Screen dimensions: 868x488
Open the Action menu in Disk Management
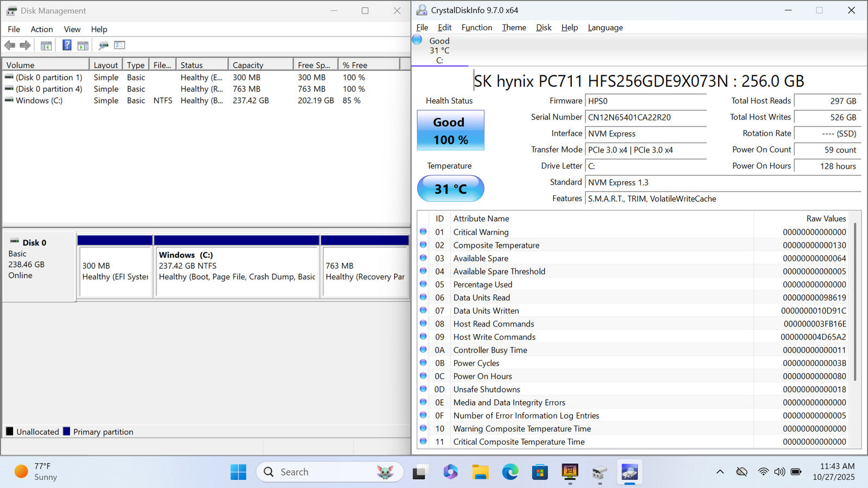pyautogui.click(x=41, y=29)
